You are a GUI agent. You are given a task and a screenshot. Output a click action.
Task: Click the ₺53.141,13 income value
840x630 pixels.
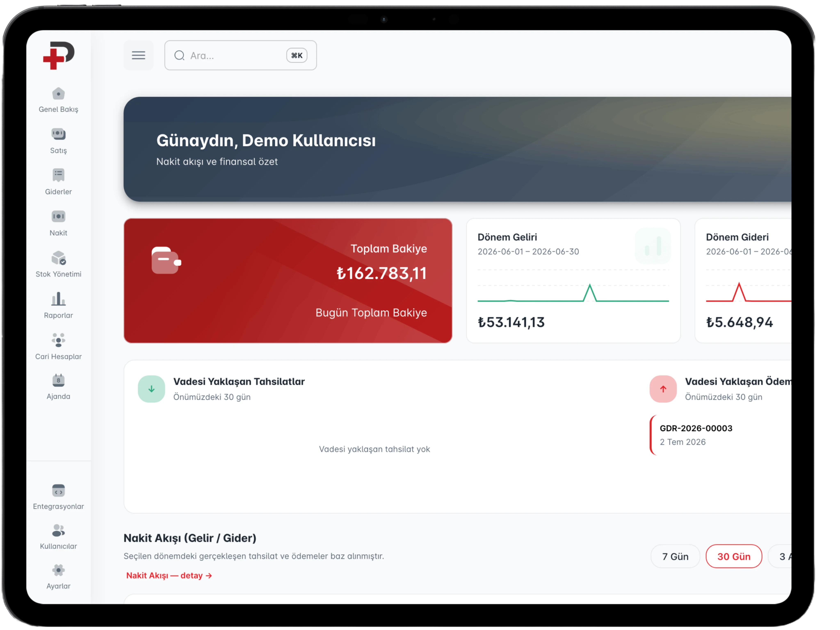[x=511, y=322]
